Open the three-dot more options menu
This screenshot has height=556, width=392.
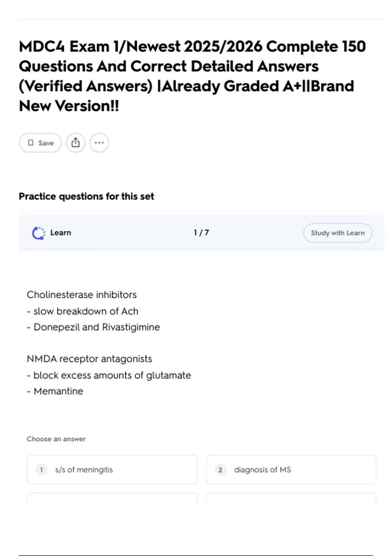click(99, 143)
